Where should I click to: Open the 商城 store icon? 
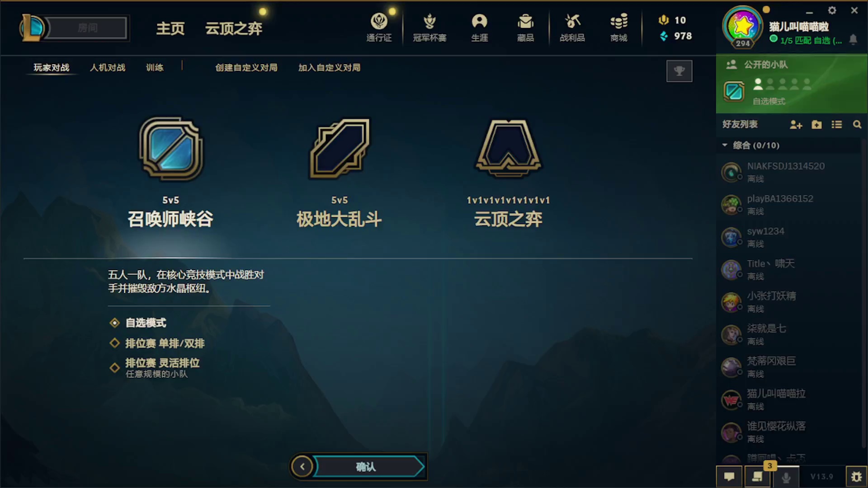point(619,28)
